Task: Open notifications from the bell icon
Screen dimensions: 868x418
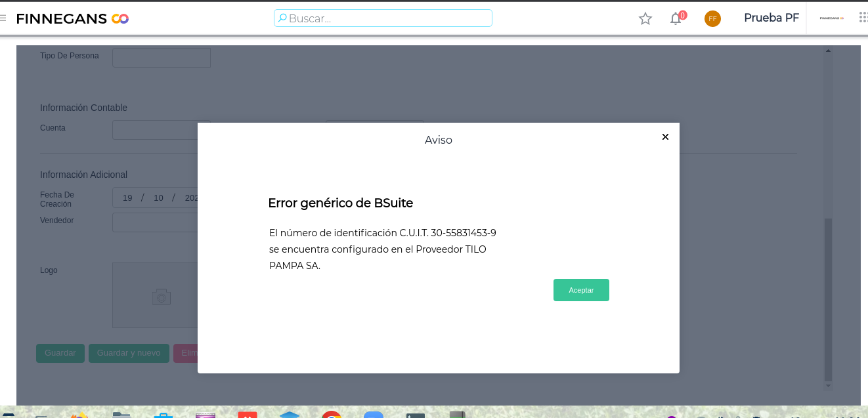Action: point(676,18)
